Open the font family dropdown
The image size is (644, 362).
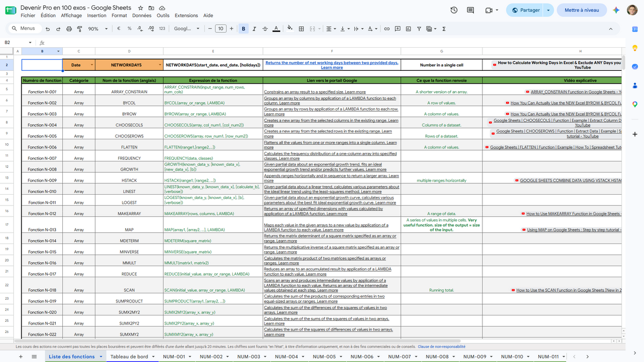pyautogui.click(x=187, y=29)
